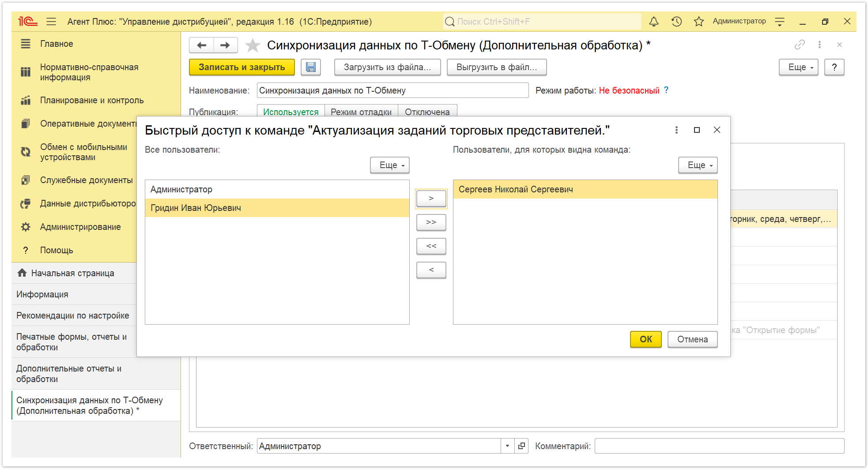Switch to Рекомендации по настройке tab
The image size is (868, 469).
point(73,315)
